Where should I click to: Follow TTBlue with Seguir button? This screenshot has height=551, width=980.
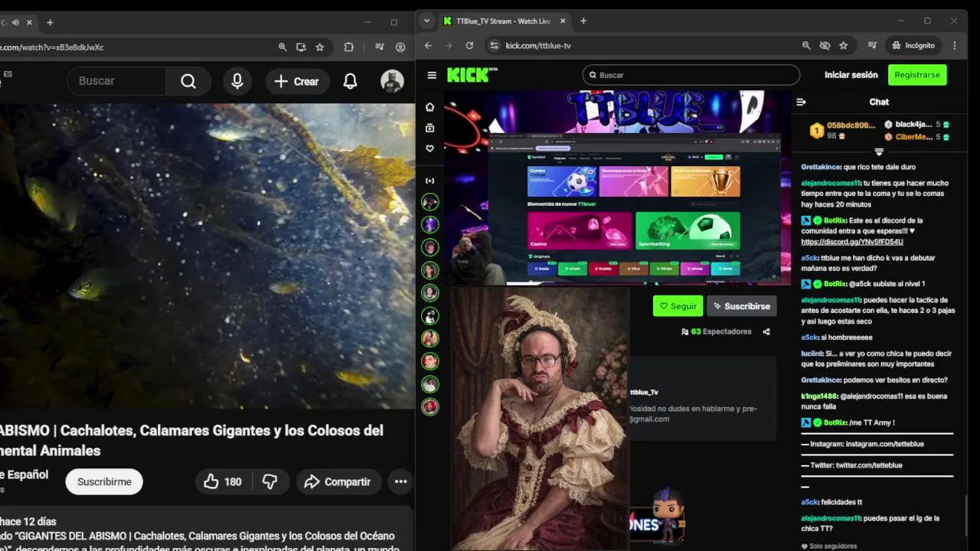click(x=678, y=306)
